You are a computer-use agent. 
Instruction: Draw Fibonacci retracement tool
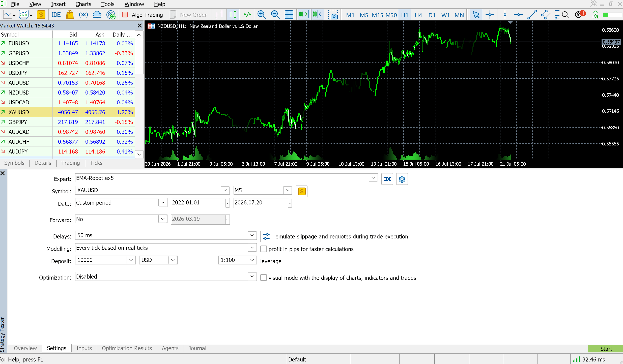point(557,15)
